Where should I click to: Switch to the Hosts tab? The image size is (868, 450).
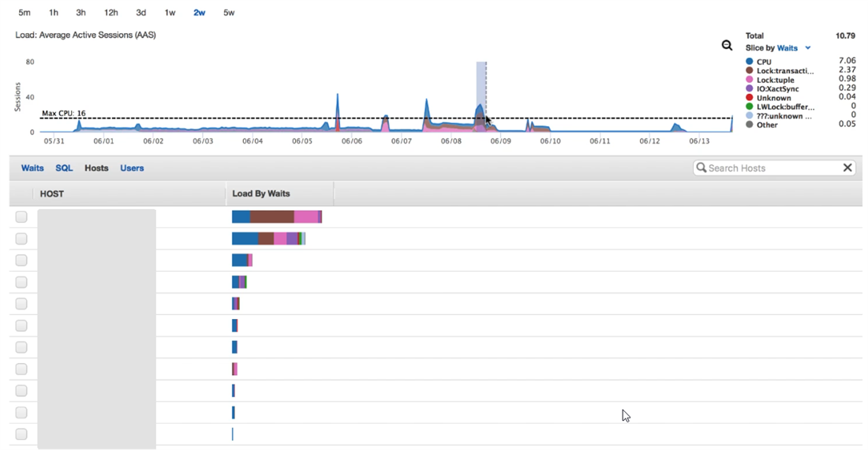pyautogui.click(x=96, y=167)
